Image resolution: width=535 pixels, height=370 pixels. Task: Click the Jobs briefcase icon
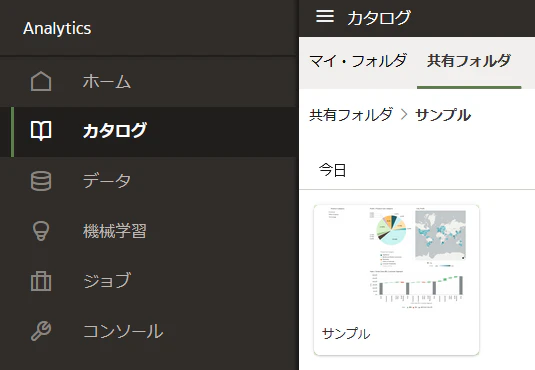tap(41, 281)
